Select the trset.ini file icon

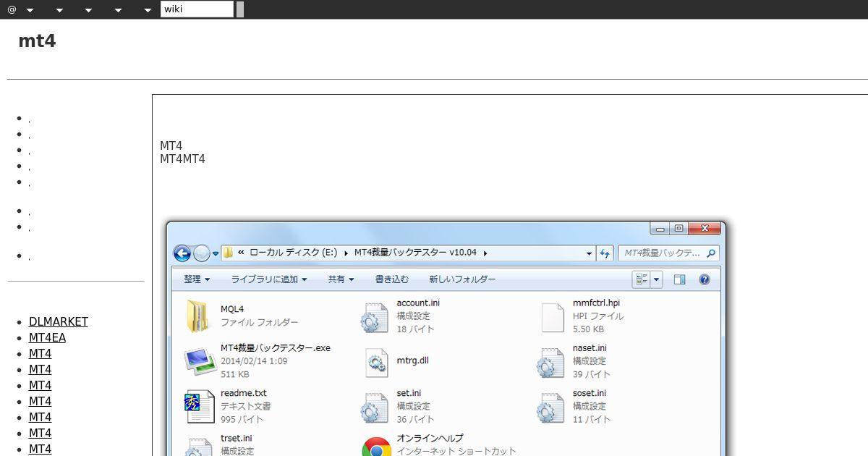[199, 447]
